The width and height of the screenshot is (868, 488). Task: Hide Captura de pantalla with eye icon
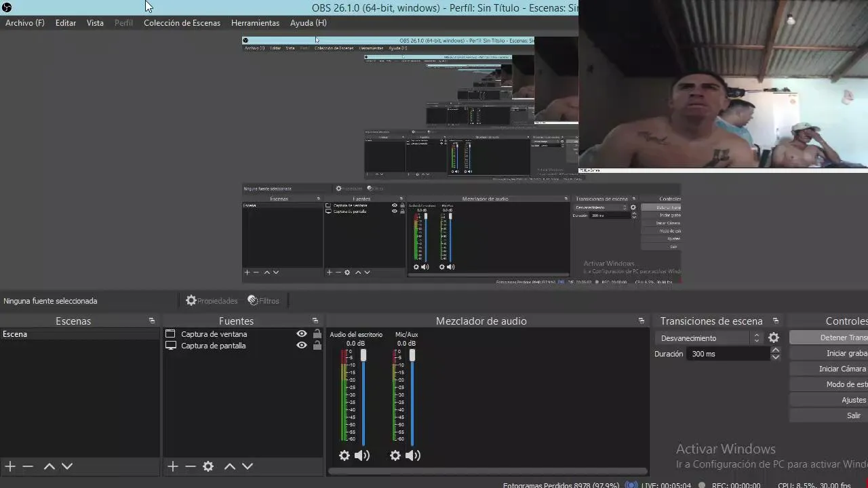[x=302, y=346]
